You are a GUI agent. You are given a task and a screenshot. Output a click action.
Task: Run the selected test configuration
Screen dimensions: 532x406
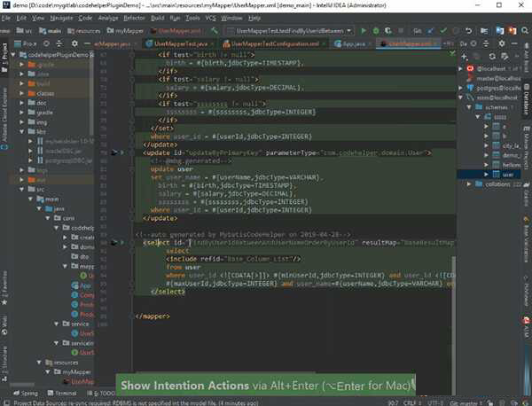(x=364, y=30)
